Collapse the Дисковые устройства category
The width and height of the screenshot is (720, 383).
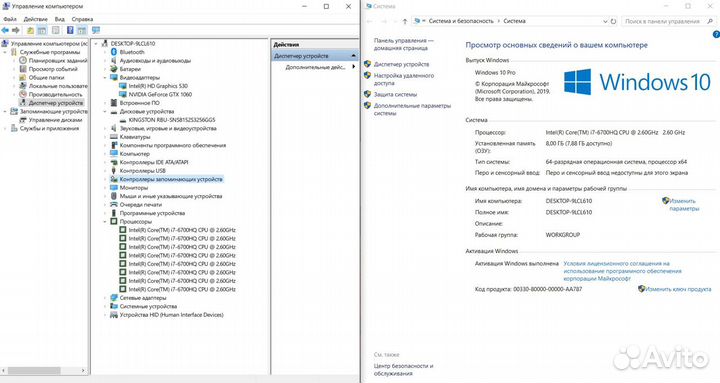point(105,112)
